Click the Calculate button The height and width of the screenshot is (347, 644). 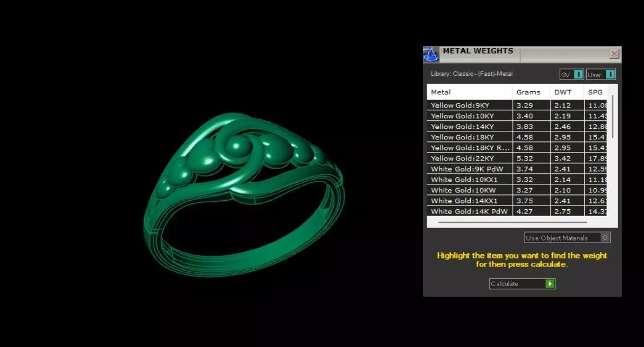pyautogui.click(x=522, y=284)
